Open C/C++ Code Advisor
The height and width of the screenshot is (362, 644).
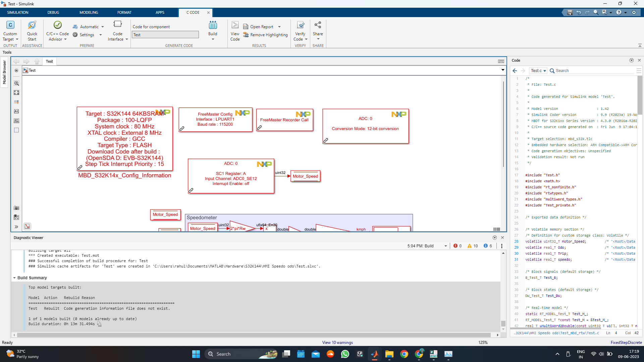click(57, 25)
